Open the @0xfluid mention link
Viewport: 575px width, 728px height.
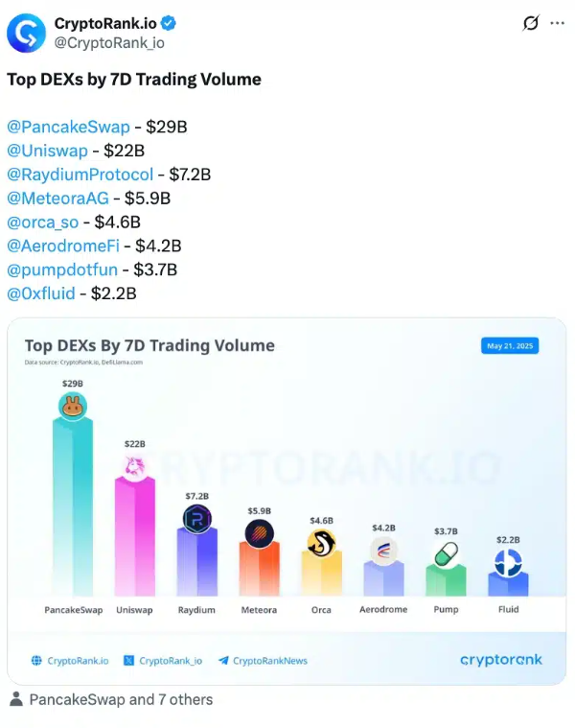pos(41,294)
